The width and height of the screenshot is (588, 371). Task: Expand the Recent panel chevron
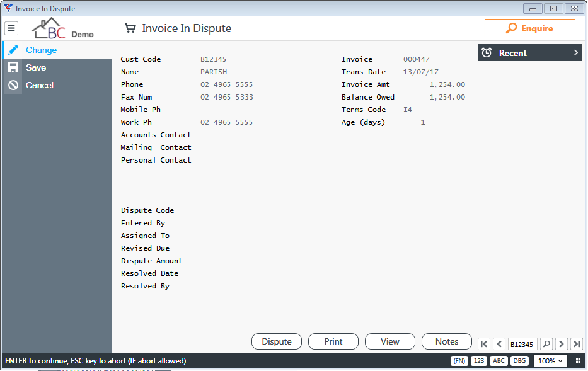575,53
